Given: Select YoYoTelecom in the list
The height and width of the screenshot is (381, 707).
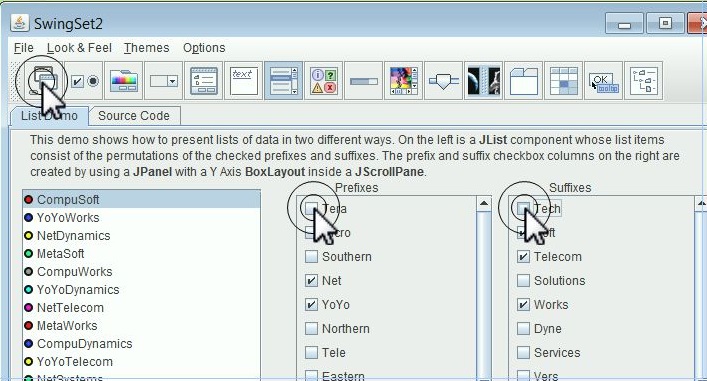Looking at the screenshot, I should pos(142,362).
